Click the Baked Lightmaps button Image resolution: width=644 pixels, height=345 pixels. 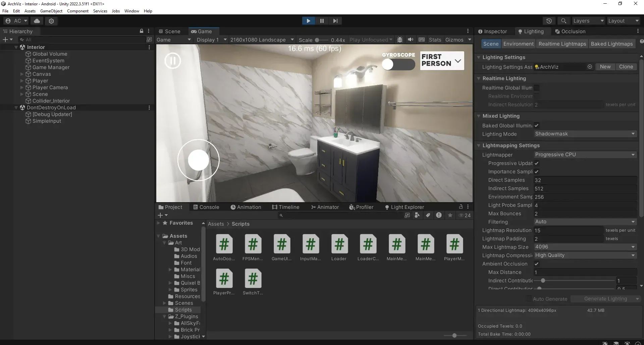[612, 44]
